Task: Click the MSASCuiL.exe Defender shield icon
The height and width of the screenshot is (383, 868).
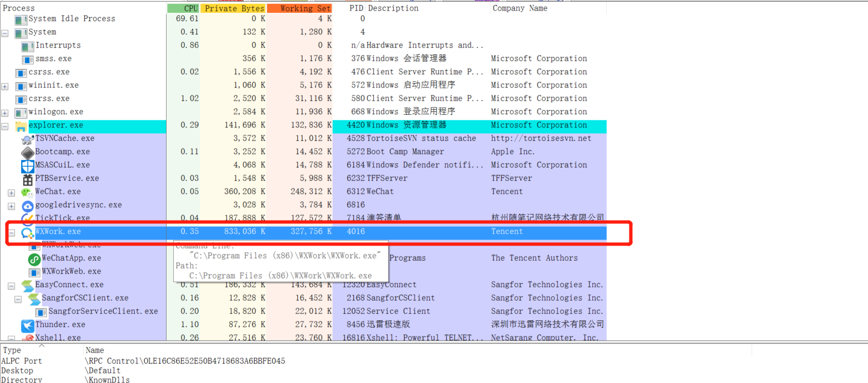Action: click(27, 166)
